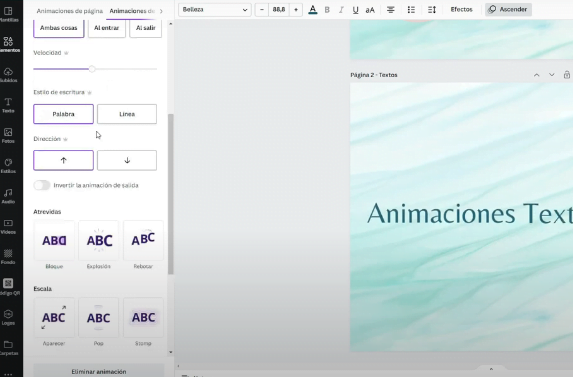Click the Ascender animation button

(x=508, y=9)
